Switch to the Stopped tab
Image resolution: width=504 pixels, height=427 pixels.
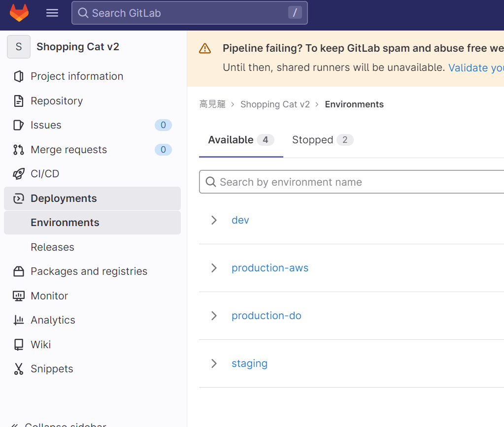323,140
